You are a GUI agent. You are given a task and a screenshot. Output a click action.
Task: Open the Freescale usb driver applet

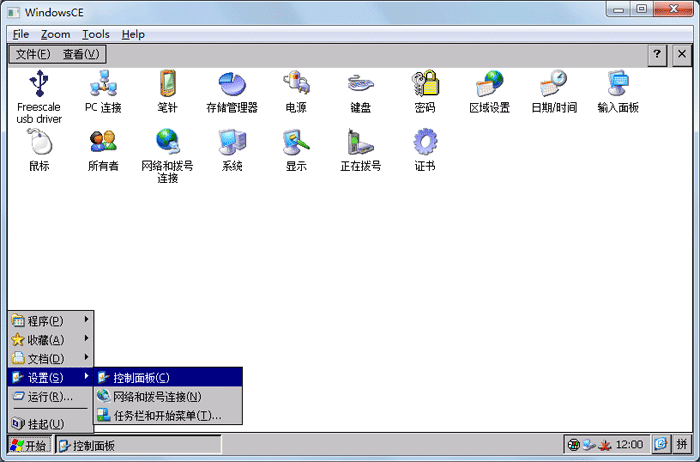[x=39, y=96]
